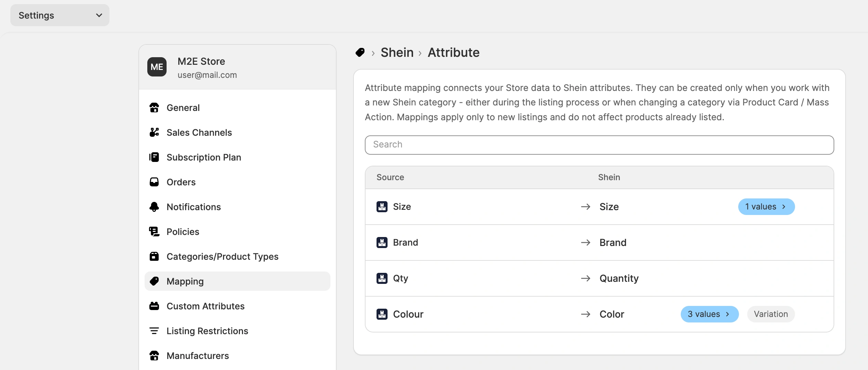Click the Brand source label
This screenshot has height=370, width=868.
[x=405, y=243]
